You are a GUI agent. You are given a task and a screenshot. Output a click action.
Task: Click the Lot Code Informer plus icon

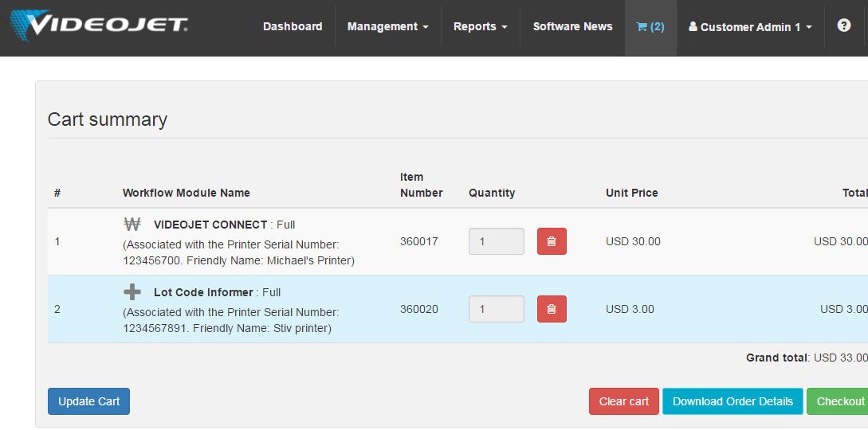pos(132,291)
